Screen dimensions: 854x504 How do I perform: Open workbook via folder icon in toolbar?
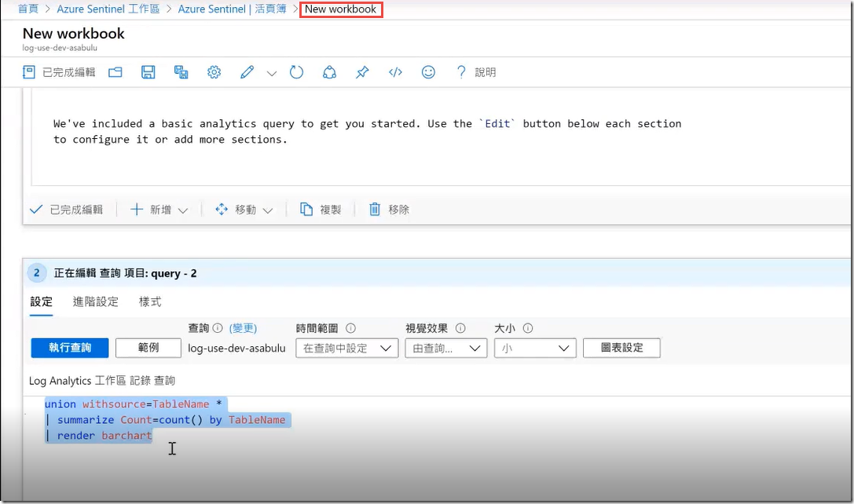click(x=115, y=72)
